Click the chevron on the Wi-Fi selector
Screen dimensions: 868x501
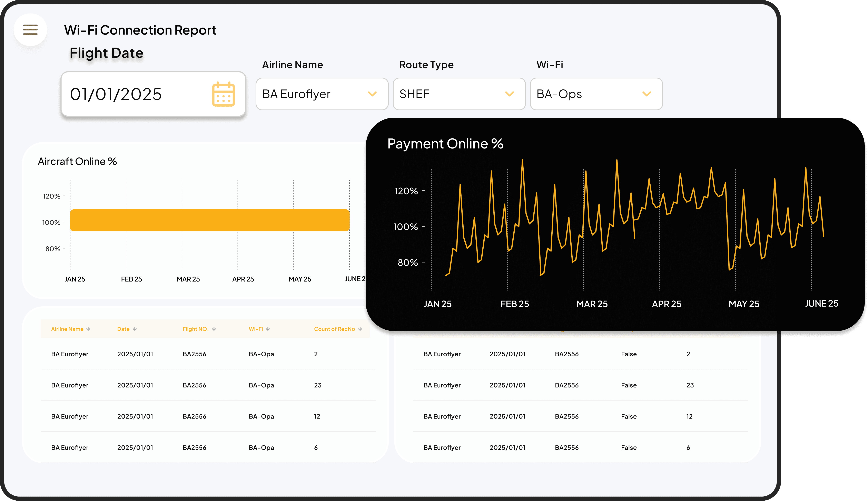[647, 94]
